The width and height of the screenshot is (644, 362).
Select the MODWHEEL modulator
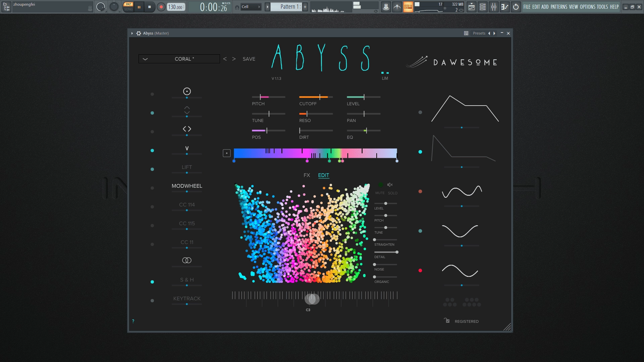click(x=187, y=186)
